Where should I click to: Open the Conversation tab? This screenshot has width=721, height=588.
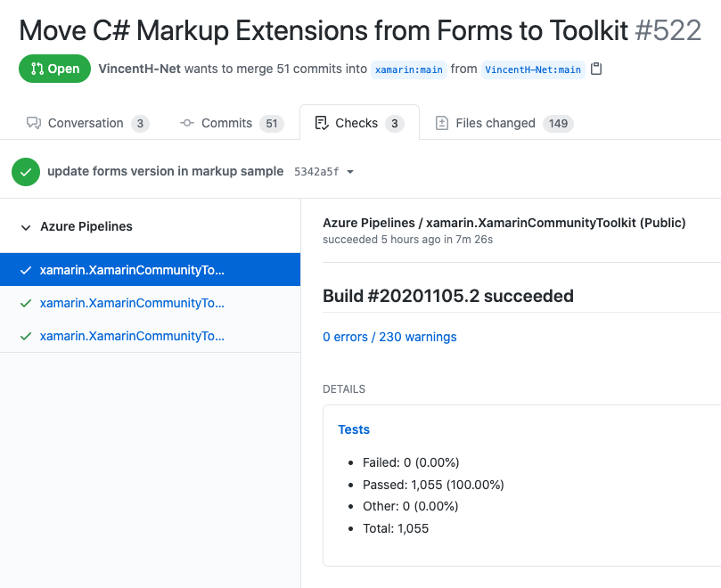click(x=87, y=123)
